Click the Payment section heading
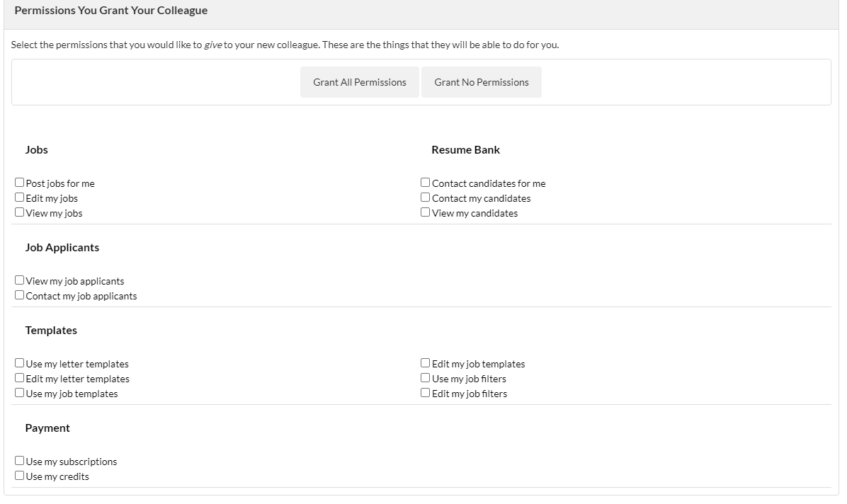Screen dimensions: 847x504 coord(47,428)
